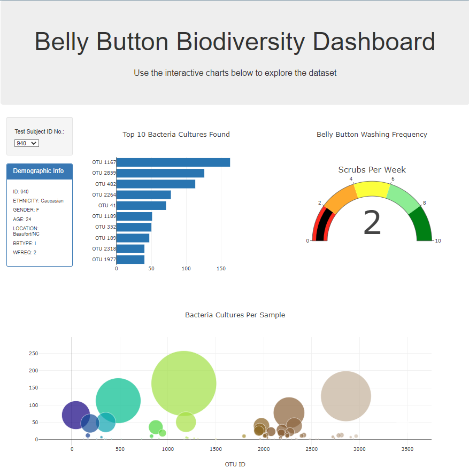Expand the Test Subject ID No. combo box
469x476 pixels.
(26, 143)
